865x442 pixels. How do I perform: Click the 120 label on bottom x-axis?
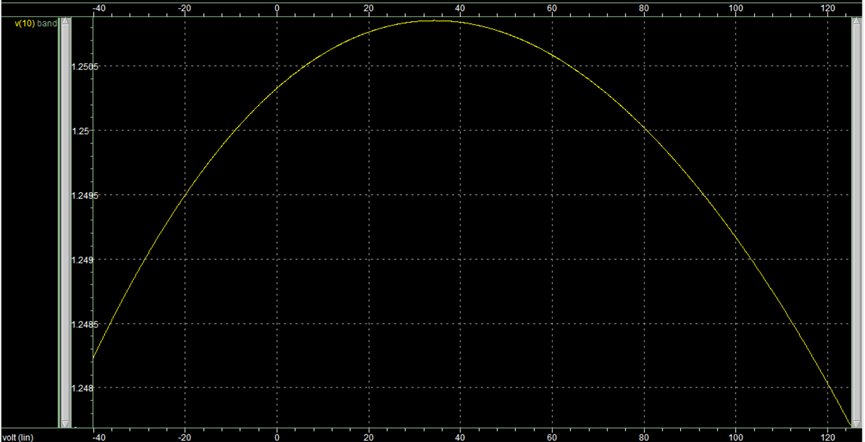tap(827, 437)
